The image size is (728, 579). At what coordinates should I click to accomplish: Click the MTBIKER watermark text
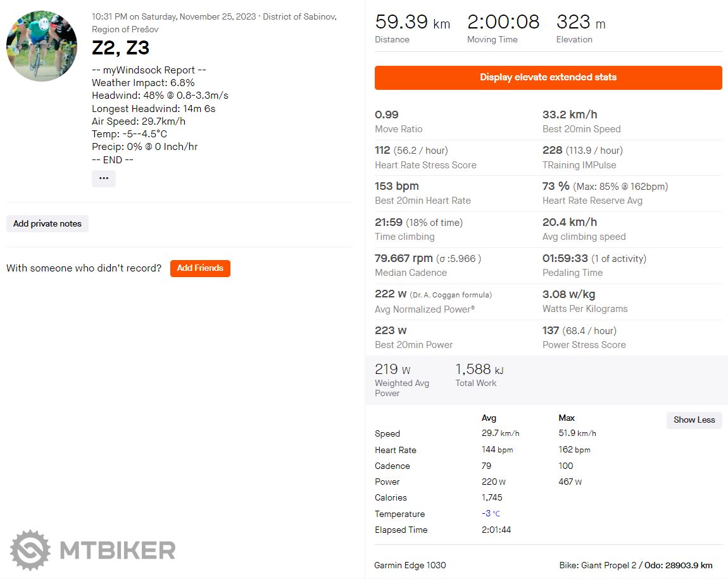[117, 550]
